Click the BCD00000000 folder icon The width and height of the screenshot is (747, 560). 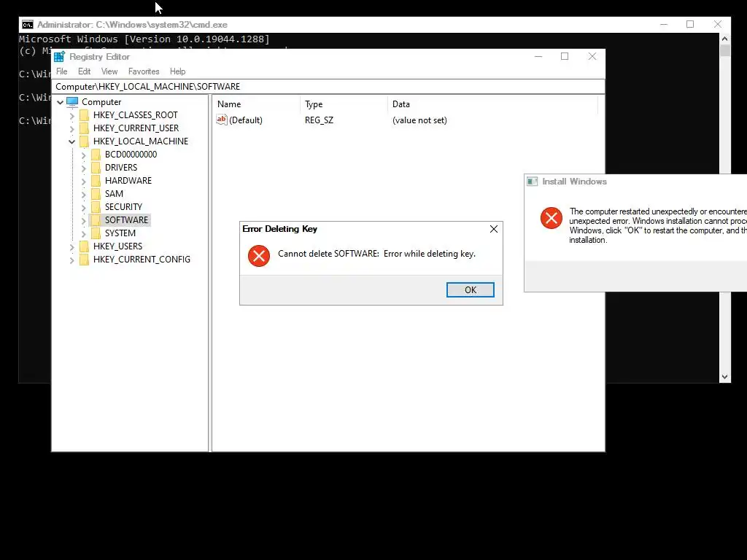click(96, 155)
